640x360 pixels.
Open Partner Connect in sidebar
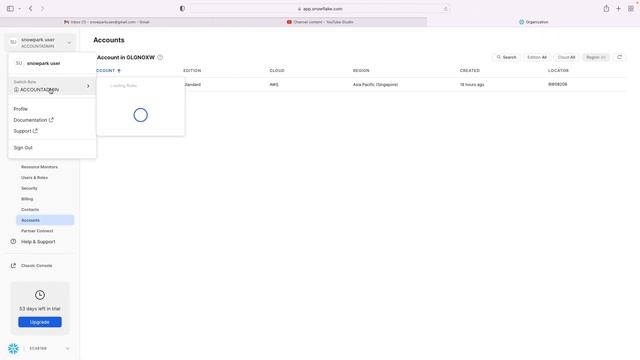37,231
